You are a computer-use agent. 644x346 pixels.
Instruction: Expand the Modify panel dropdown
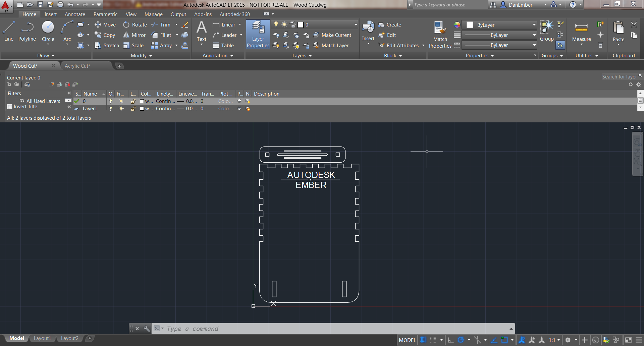(141, 56)
